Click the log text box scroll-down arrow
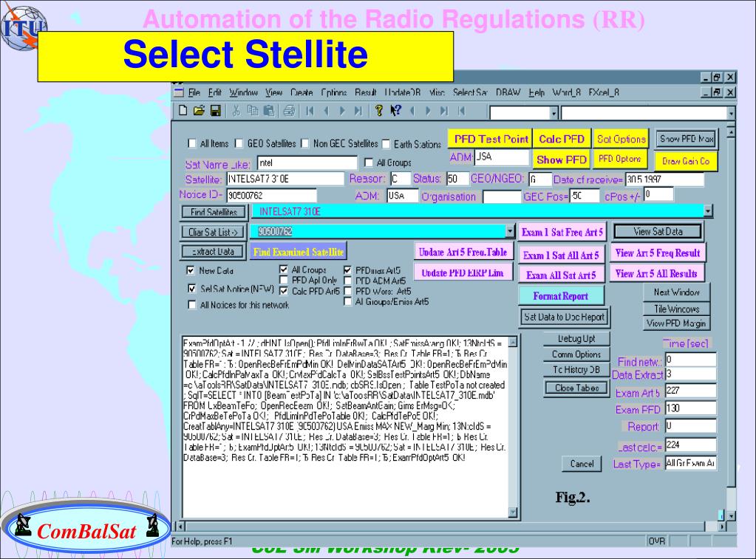 [x=513, y=512]
